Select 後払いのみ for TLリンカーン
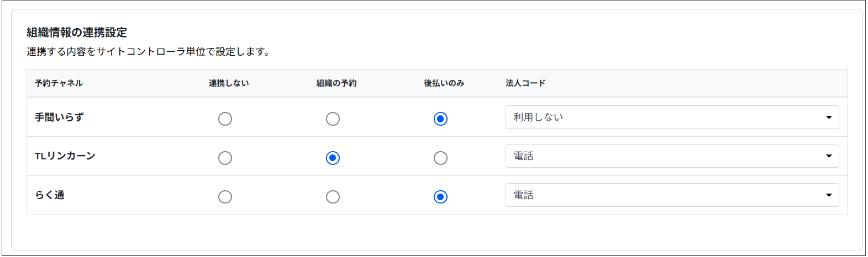This screenshot has width=868, height=257. (440, 158)
